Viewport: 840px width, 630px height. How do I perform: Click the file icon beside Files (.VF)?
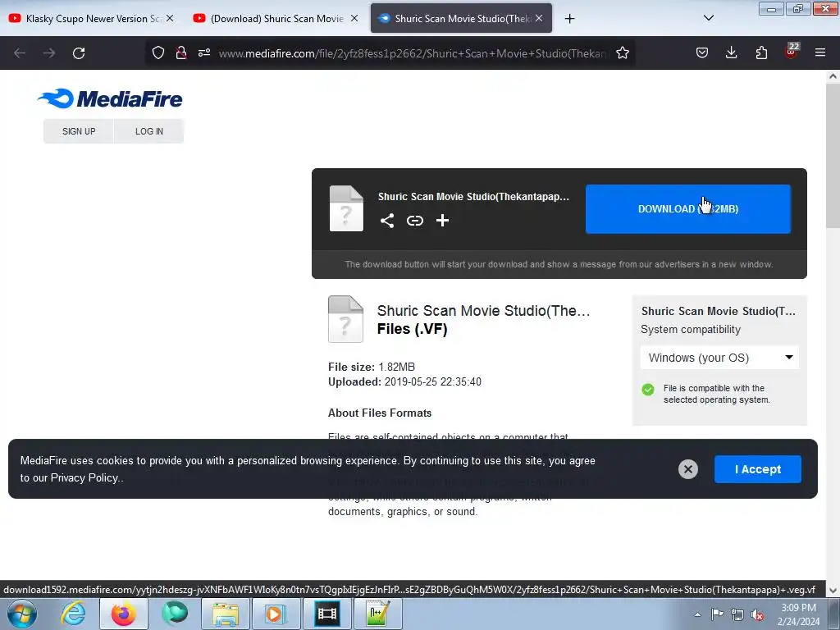point(345,319)
